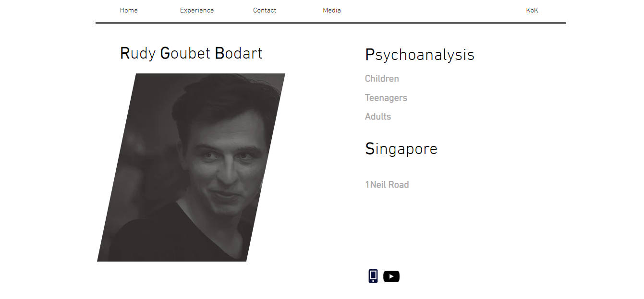Go to the Home page
This screenshot has height=299, width=644.
point(129,10)
